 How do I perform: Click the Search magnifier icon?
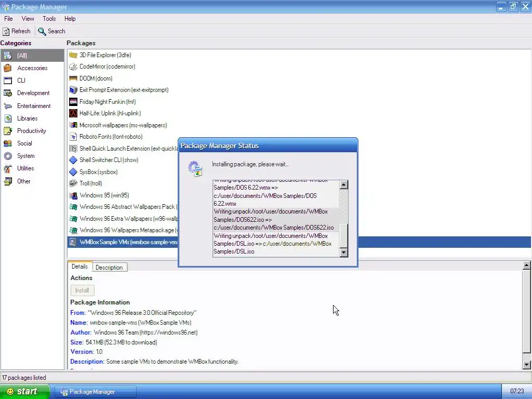tap(42, 32)
